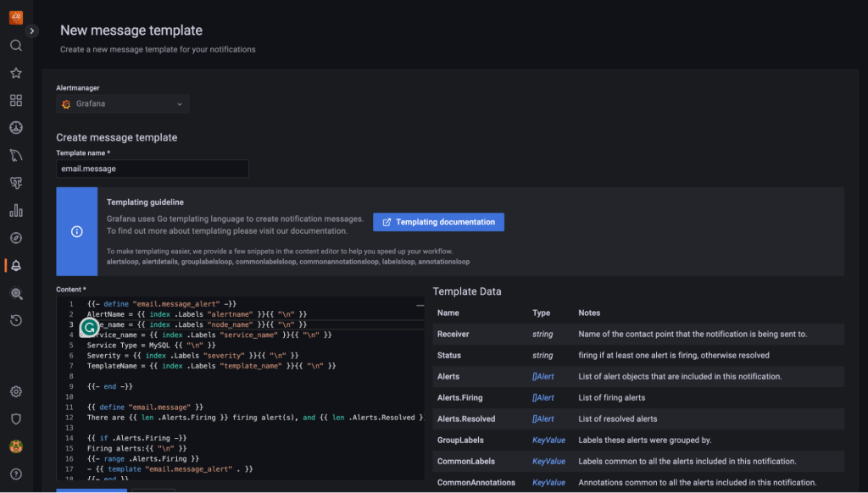Open the Dashboards four-squares icon
This screenshot has width=868, height=493.
pyautogui.click(x=15, y=101)
